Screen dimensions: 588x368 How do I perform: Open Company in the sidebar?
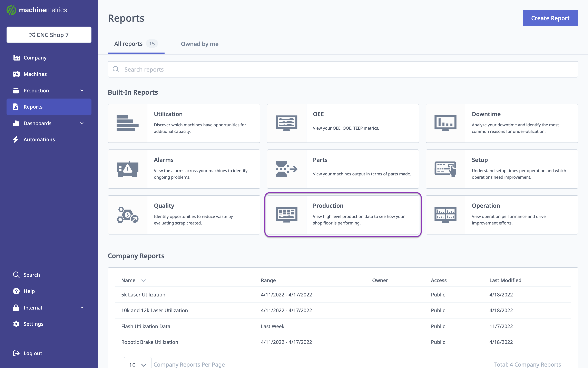[x=49, y=58]
